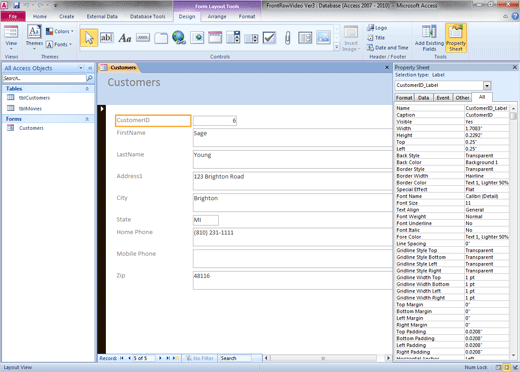Open the Insert Image gallery

351,39
